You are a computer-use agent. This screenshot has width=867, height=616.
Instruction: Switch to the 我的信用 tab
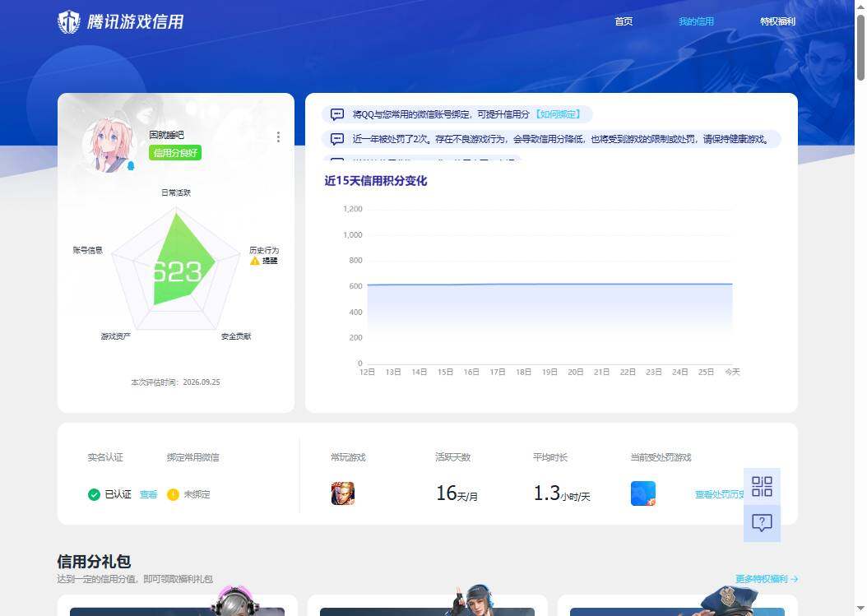696,21
